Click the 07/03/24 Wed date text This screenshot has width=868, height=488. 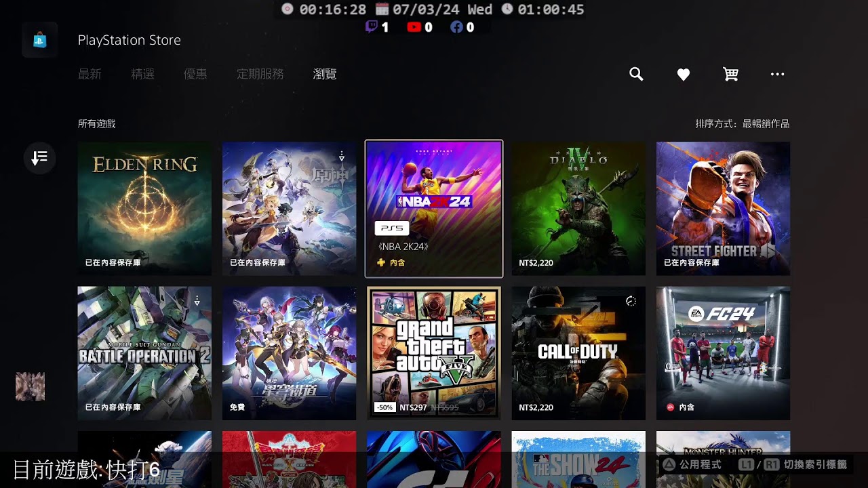(442, 9)
